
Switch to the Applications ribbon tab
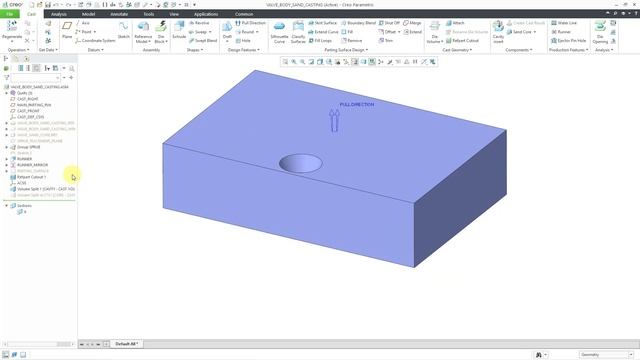206,14
